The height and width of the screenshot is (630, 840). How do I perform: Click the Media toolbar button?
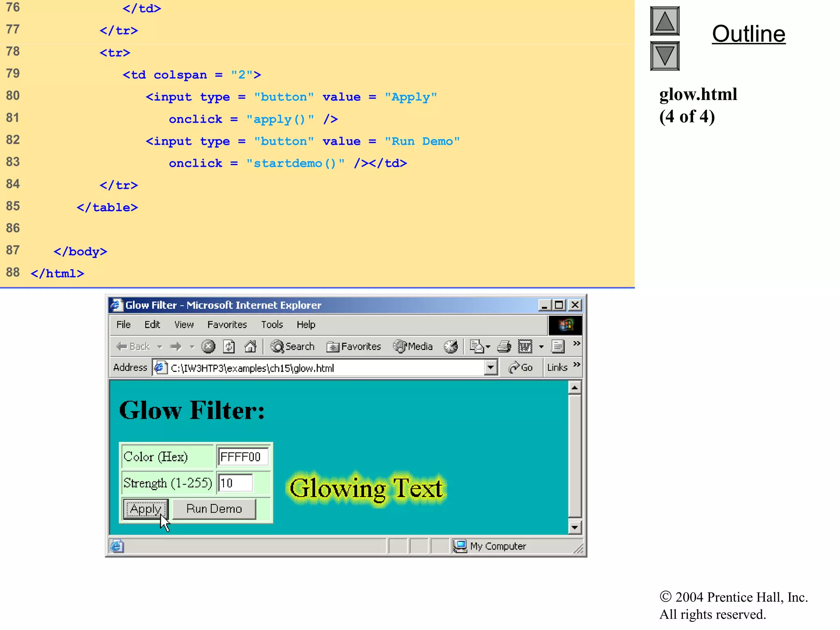[x=413, y=347]
